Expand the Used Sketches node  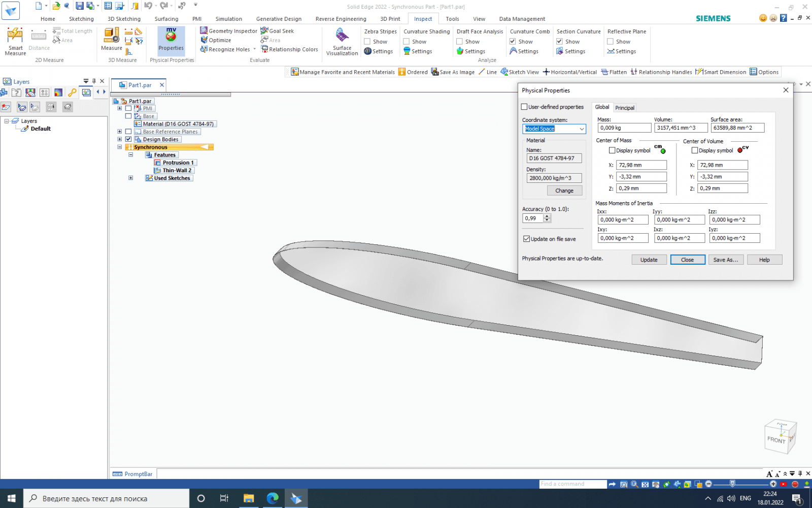click(131, 178)
